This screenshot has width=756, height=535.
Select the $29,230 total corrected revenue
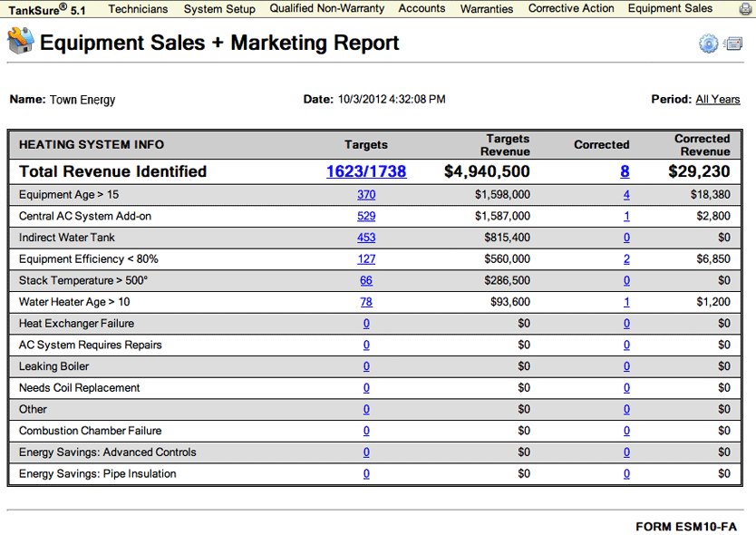[x=699, y=171]
